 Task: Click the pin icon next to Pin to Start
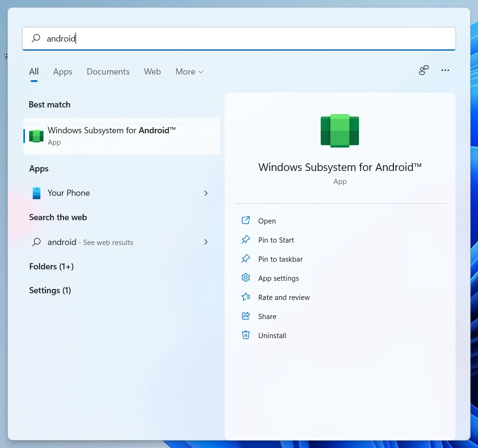coord(246,240)
